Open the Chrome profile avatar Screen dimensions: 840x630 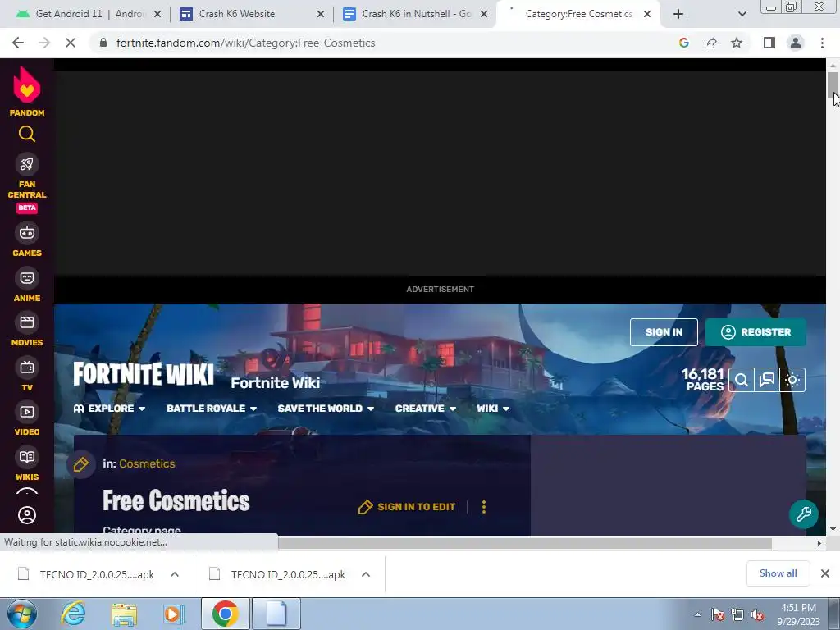796,43
